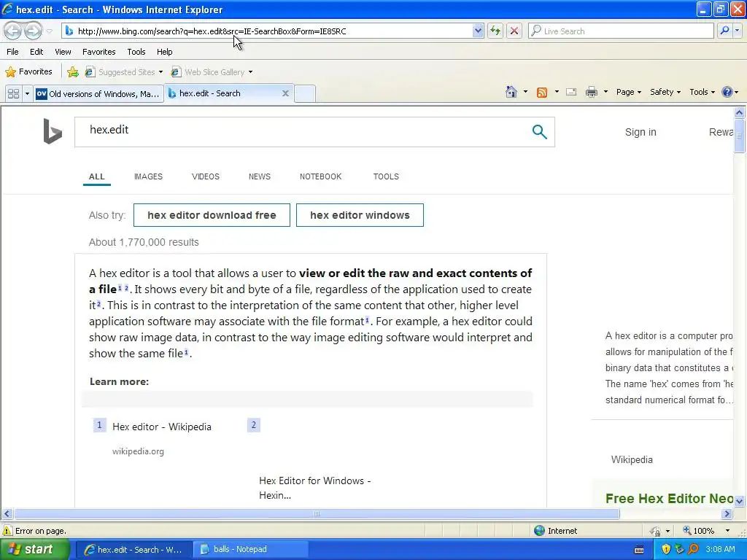Click the Refresh page icon

tap(495, 31)
